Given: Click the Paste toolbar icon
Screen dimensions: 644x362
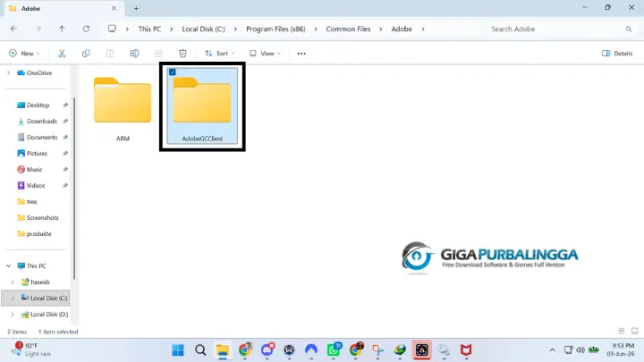Looking at the screenshot, I should tap(110, 54).
